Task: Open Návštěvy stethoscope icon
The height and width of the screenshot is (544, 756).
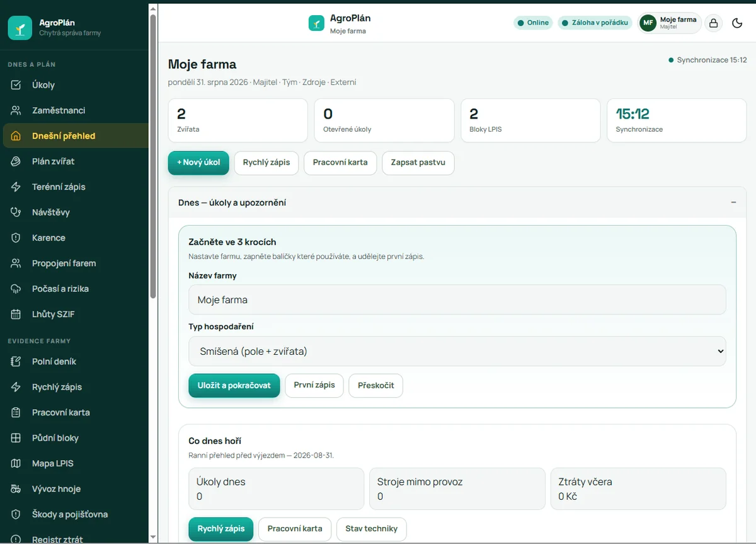Action: coord(16,212)
